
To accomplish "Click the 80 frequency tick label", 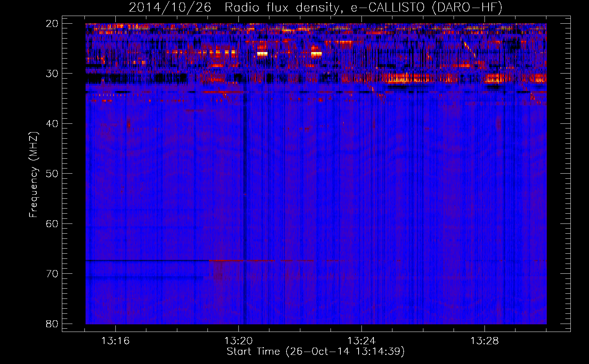I will (x=52, y=324).
